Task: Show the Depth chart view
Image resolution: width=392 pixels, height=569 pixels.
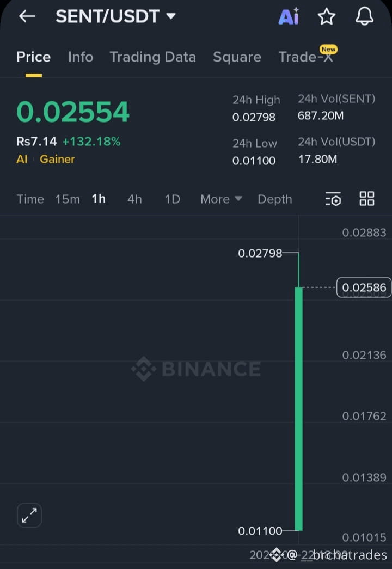Action: pos(275,199)
